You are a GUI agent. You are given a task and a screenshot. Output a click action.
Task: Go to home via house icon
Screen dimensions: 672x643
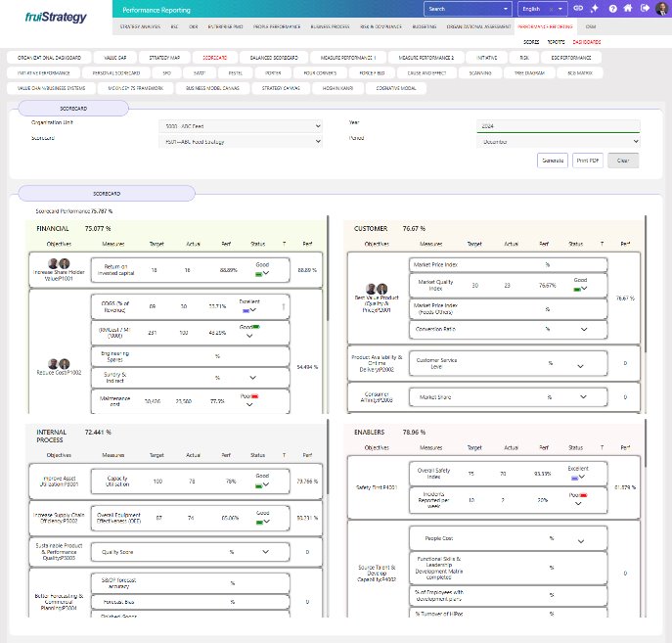pyautogui.click(x=629, y=8)
